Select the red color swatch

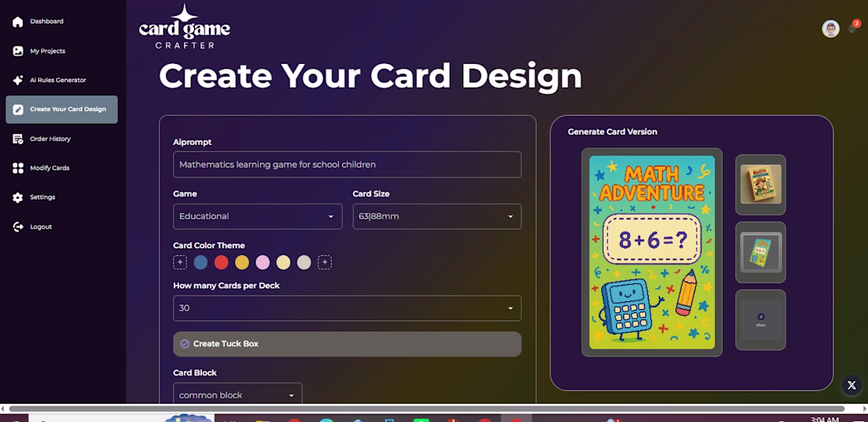click(222, 262)
